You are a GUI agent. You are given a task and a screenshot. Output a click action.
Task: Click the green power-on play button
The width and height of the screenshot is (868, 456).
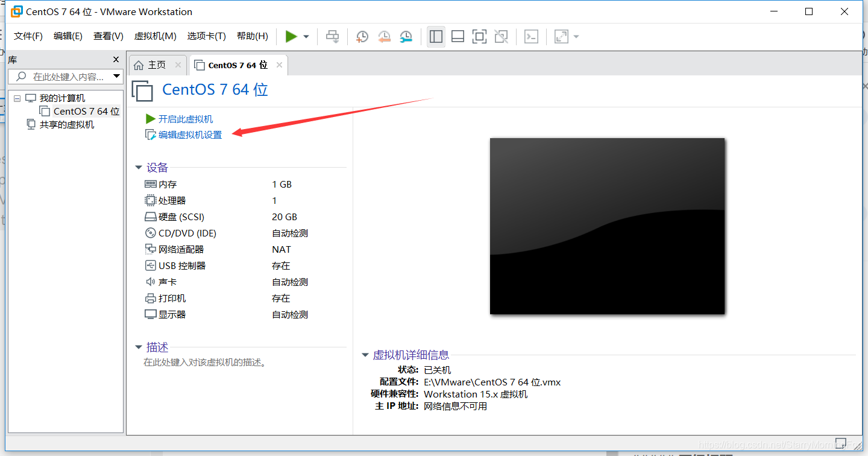pos(291,37)
